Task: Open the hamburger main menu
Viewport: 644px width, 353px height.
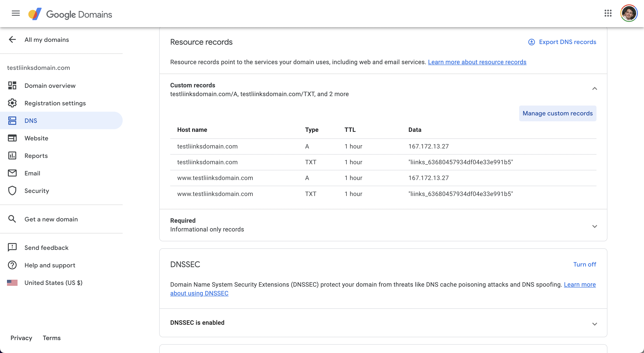Action: pos(16,14)
